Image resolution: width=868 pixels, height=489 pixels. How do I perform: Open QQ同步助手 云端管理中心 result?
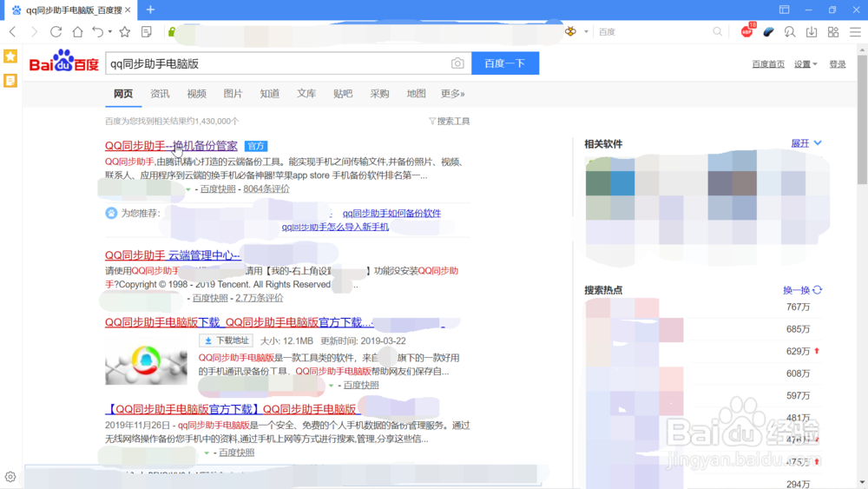(x=173, y=255)
